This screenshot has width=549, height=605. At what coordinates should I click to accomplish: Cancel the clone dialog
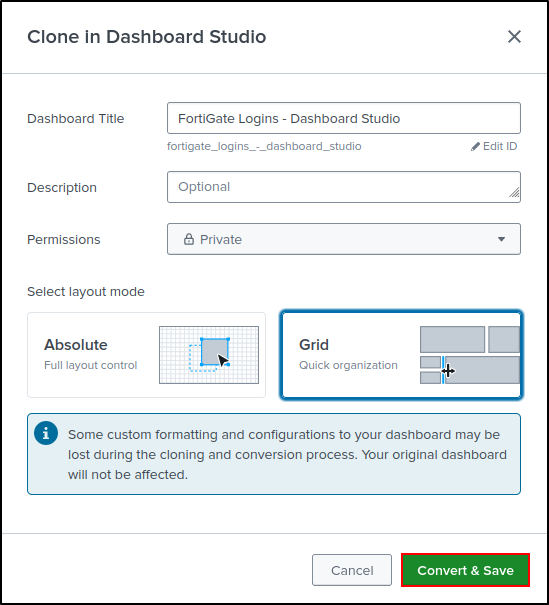[352, 570]
